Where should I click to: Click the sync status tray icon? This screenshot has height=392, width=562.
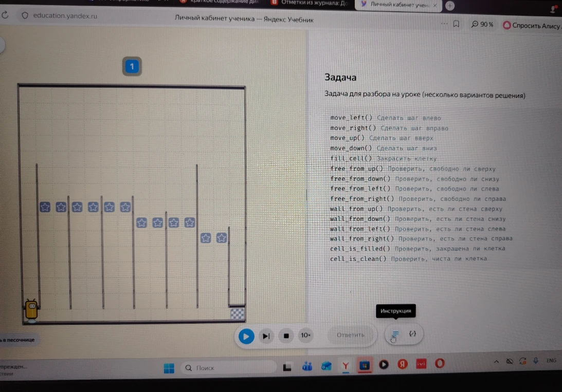click(522, 361)
